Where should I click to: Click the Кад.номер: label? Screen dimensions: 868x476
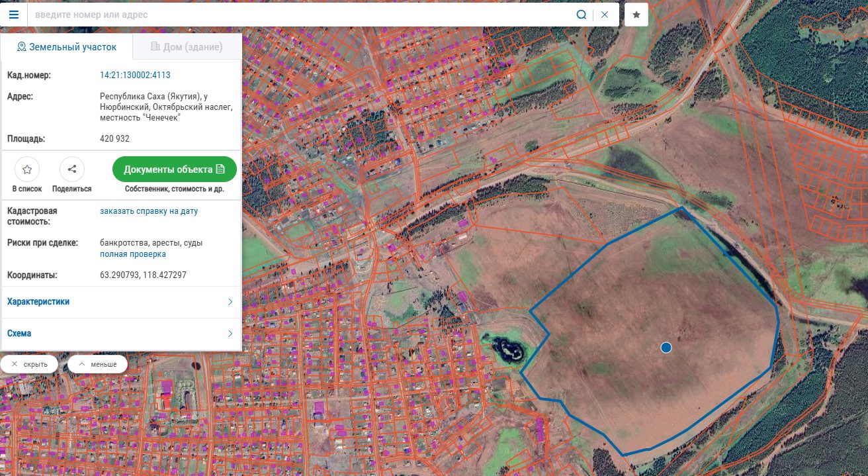point(29,75)
